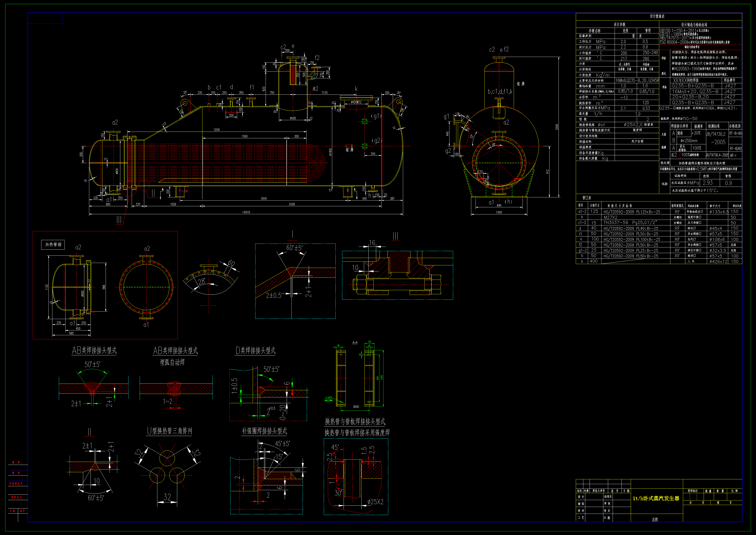This screenshot has width=756, height=535.
Task: Click the 'HG/T20592-2009 PL25(B)-25' cell
Action: pos(631,250)
